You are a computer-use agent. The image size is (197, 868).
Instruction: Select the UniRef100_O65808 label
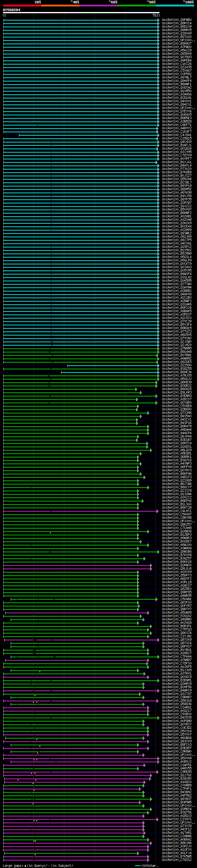[176, 54]
